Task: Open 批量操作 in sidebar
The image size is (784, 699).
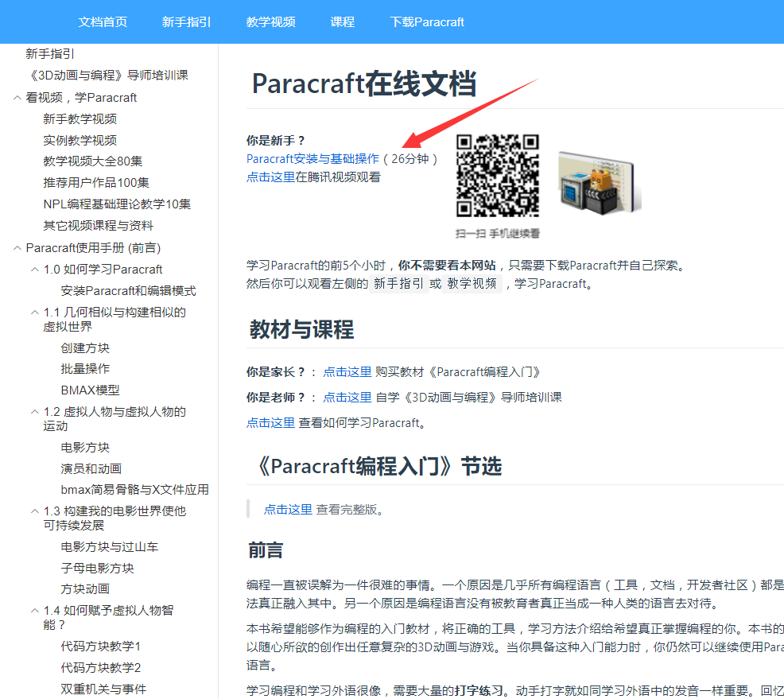Action: coord(85,369)
